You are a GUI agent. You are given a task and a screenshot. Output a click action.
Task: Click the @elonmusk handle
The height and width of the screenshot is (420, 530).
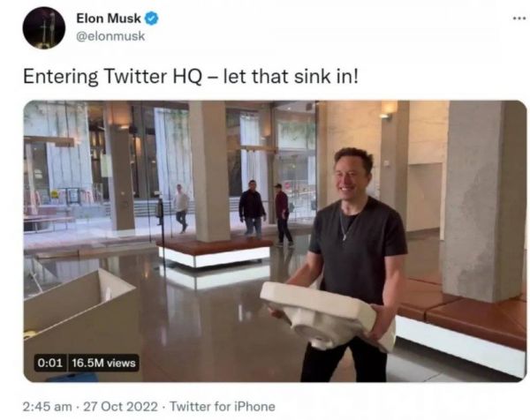110,36
